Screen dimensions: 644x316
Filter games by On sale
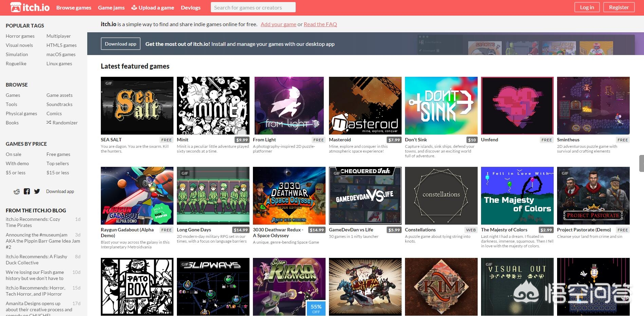coord(14,154)
